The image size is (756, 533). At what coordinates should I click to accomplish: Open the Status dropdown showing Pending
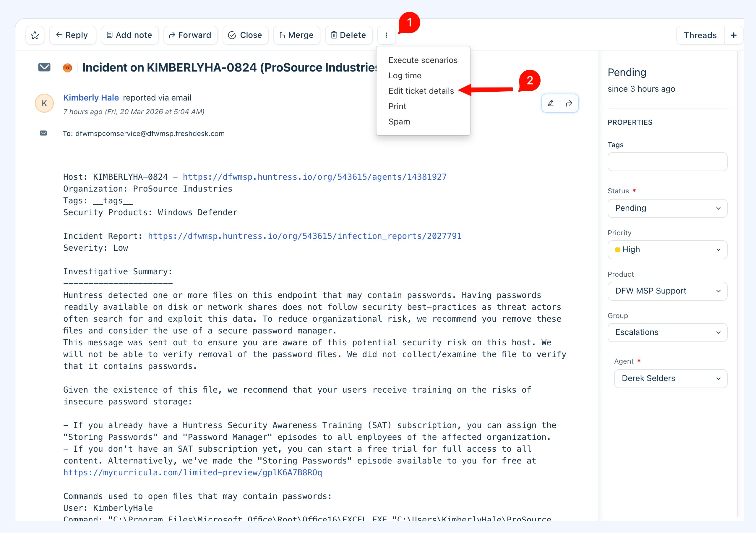point(667,208)
